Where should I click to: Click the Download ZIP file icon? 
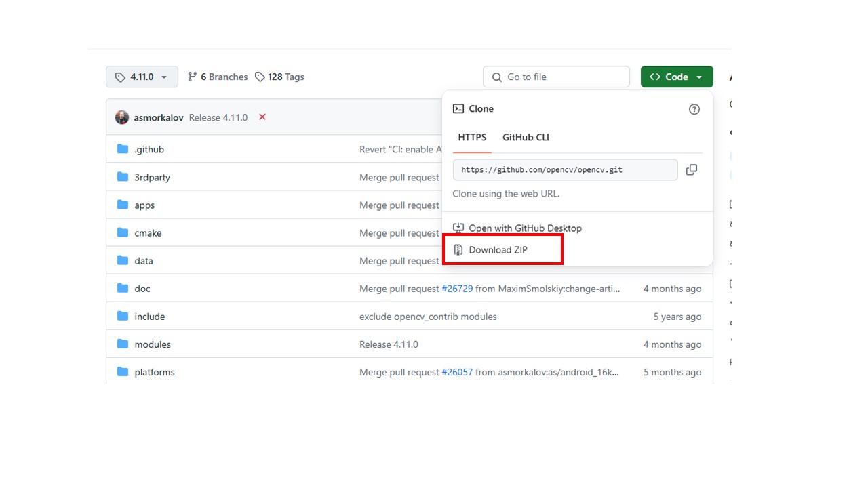pyautogui.click(x=458, y=250)
